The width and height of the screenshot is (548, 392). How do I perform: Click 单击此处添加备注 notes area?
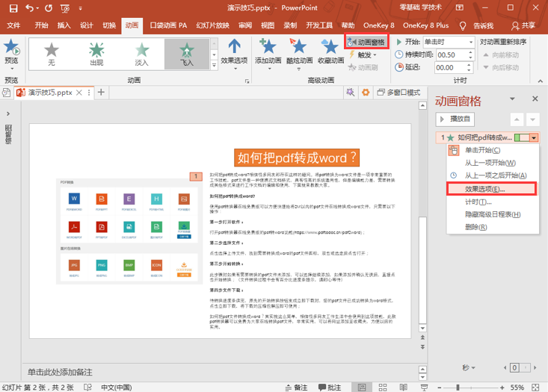(60, 372)
